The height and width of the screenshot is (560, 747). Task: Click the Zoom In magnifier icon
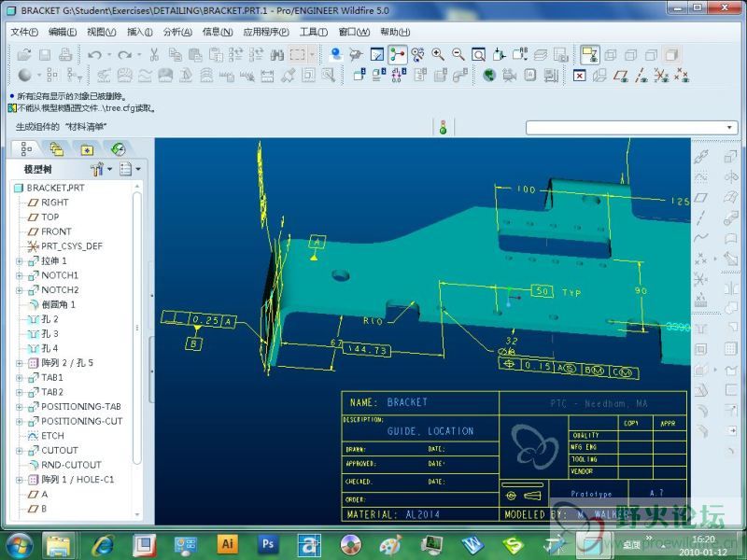438,55
